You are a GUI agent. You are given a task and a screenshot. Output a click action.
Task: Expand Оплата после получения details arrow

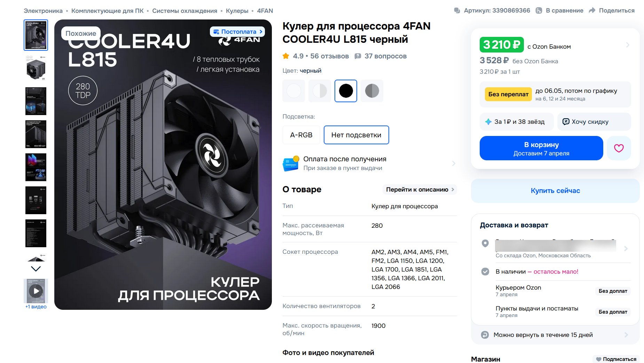454,163
